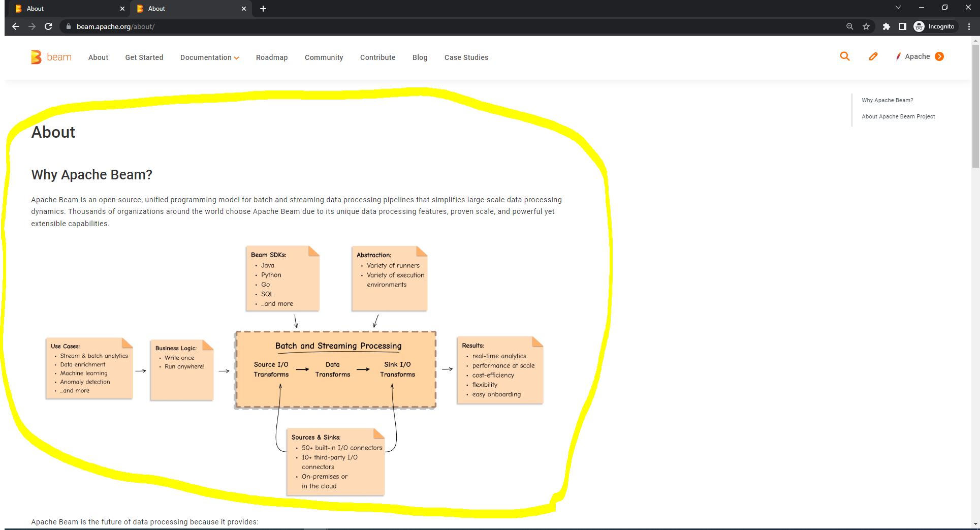Click the Results note in diagram

tap(500, 370)
